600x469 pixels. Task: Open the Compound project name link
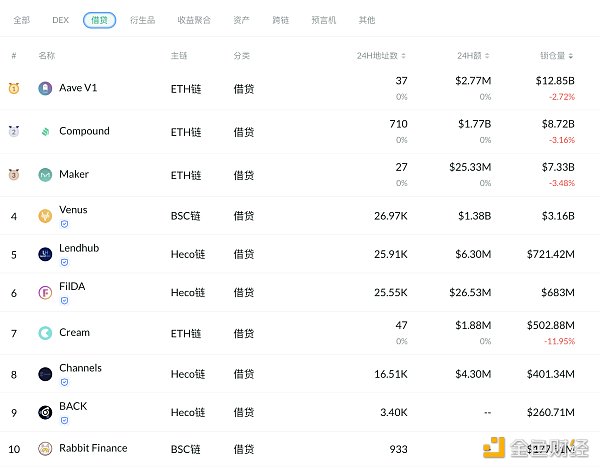84,131
